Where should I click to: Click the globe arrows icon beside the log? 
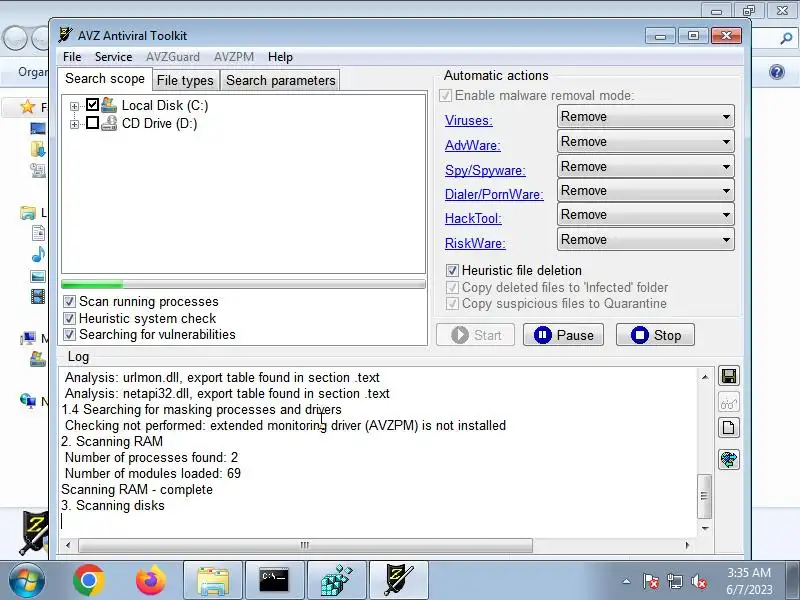[729, 460]
